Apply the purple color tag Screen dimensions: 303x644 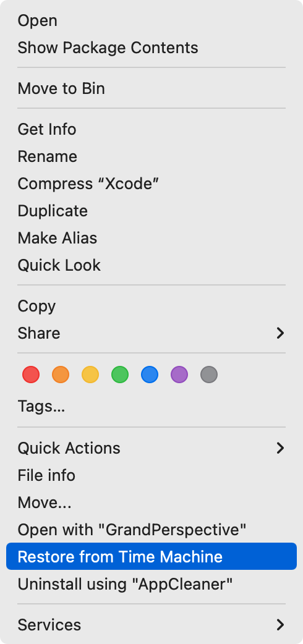(179, 375)
